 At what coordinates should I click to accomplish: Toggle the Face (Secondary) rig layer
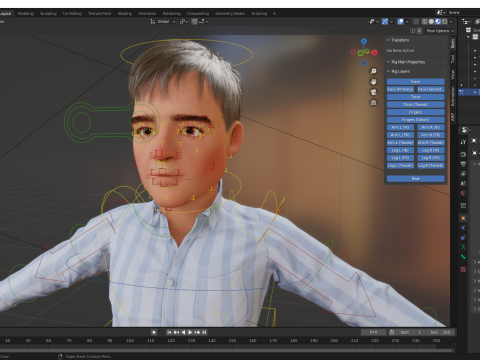click(x=431, y=89)
